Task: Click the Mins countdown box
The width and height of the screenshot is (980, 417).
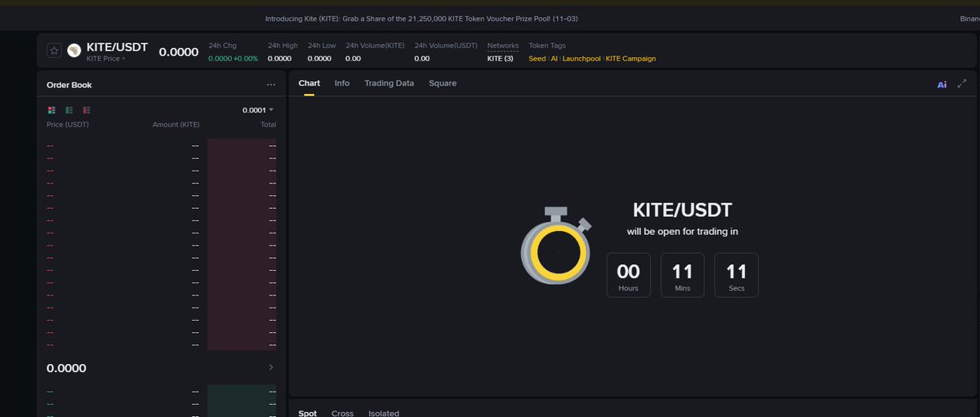Action: pos(683,275)
